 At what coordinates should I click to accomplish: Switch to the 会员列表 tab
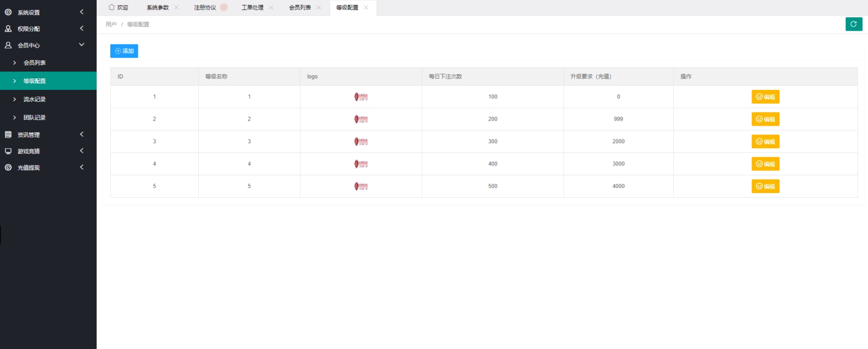[x=300, y=8]
